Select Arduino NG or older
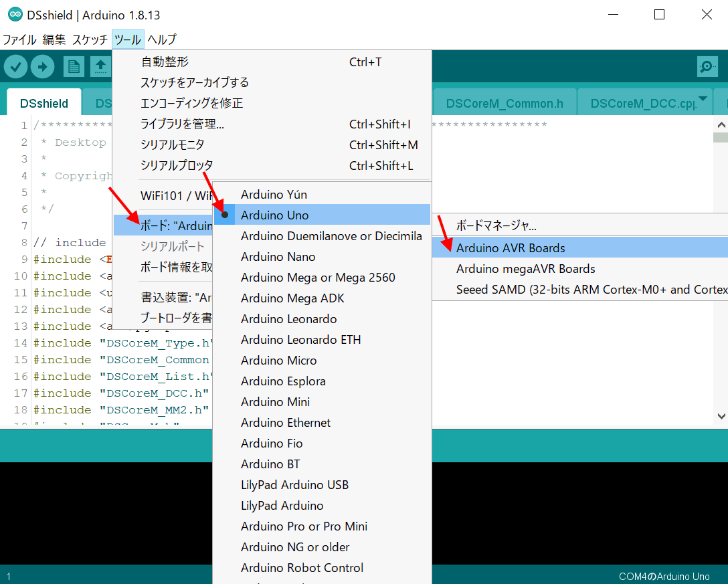 (x=323, y=547)
